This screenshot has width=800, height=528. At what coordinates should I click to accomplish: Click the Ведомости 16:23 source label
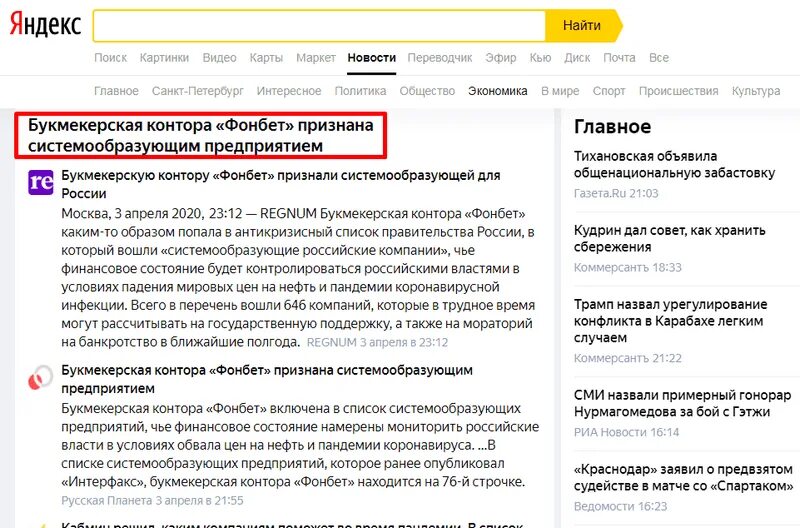pyautogui.click(x=620, y=506)
